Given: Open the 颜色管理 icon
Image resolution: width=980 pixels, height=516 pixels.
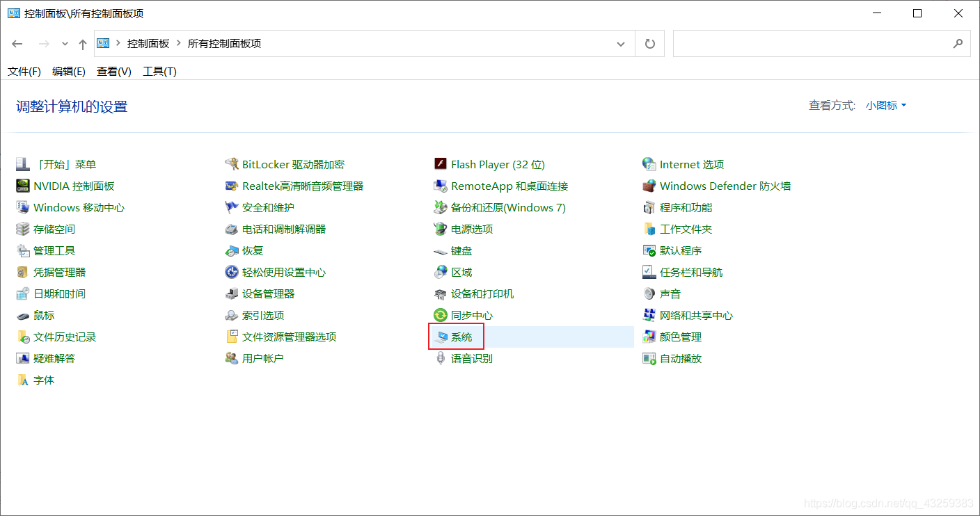Looking at the screenshot, I should [649, 337].
